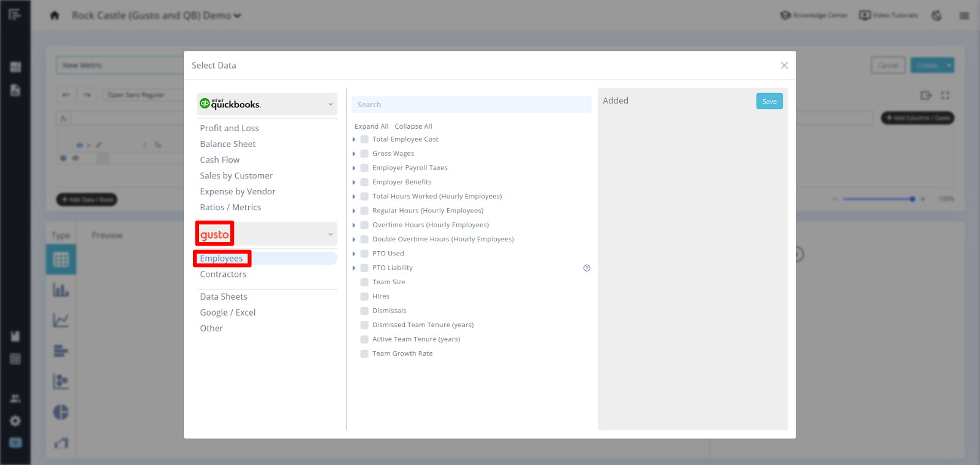Expand the Total Employee Cost row

(x=354, y=140)
